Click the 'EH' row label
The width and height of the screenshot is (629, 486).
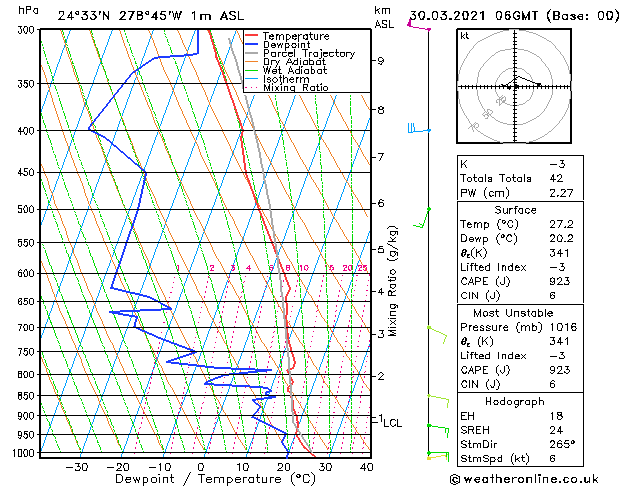click(x=467, y=416)
